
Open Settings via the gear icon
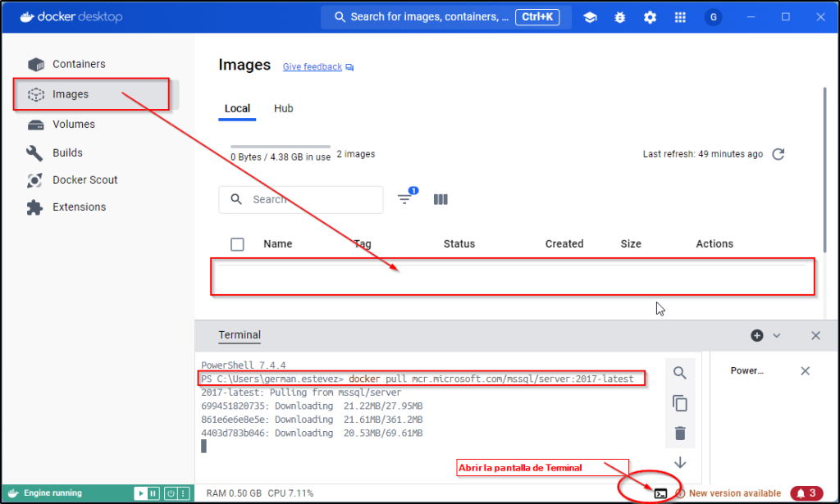point(650,17)
